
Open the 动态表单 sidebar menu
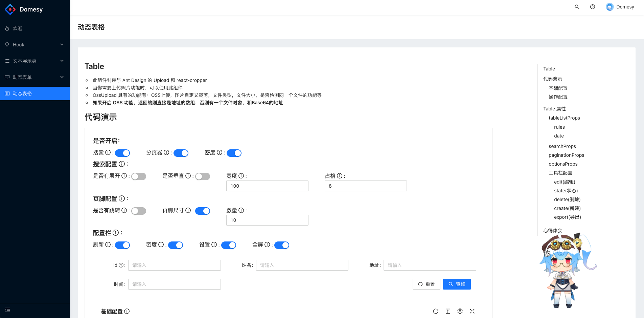click(x=35, y=77)
